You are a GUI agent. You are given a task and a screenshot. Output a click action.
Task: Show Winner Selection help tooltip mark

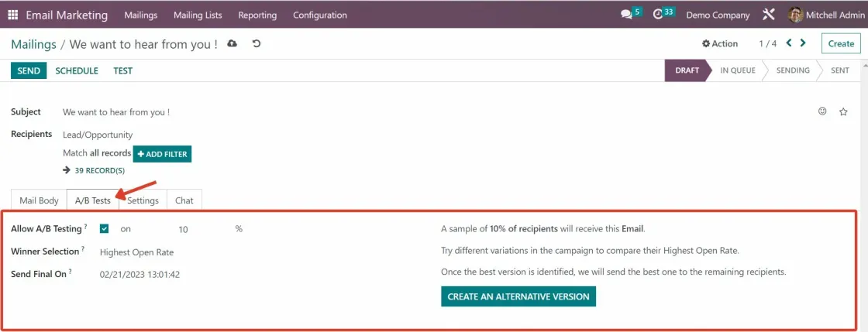click(x=83, y=249)
